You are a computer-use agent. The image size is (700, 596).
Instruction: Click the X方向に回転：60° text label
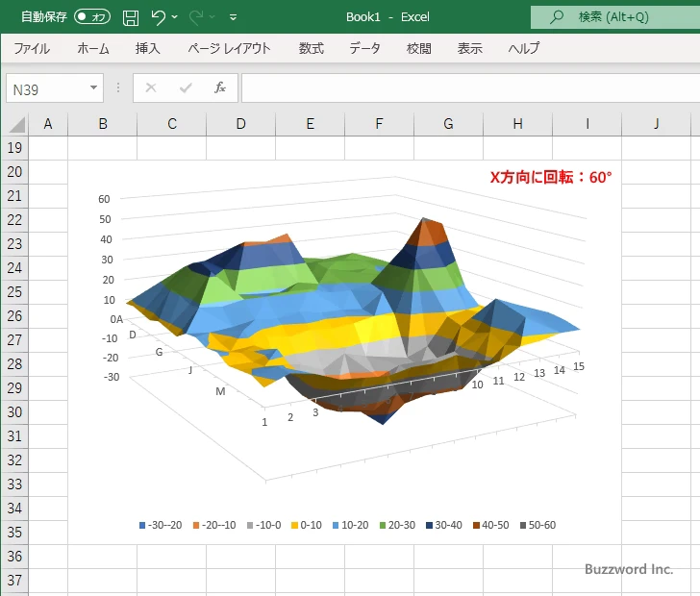point(551,177)
